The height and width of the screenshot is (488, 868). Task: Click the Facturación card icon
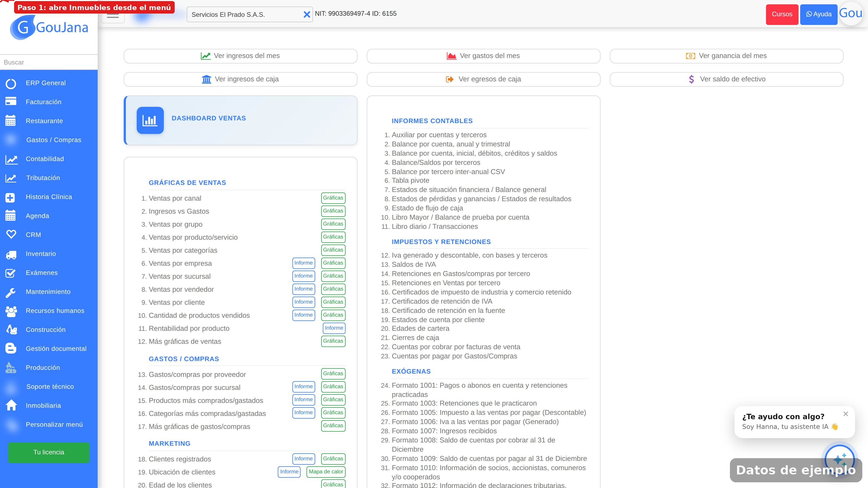[11, 101]
